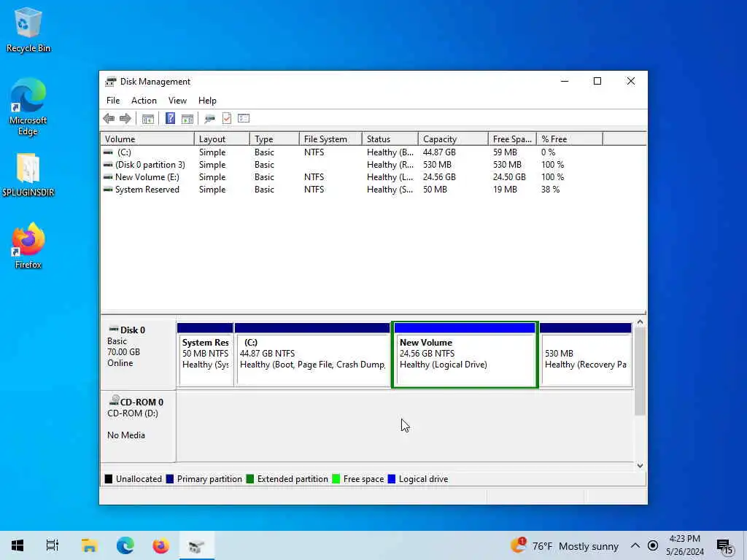The width and height of the screenshot is (747, 560).
Task: Click the action pane toolbar icon
Action: point(187,119)
